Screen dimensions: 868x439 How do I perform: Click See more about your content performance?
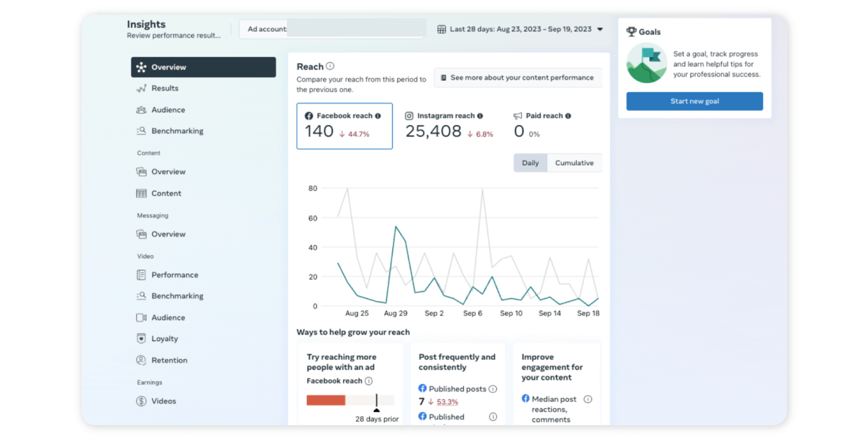[x=518, y=78]
